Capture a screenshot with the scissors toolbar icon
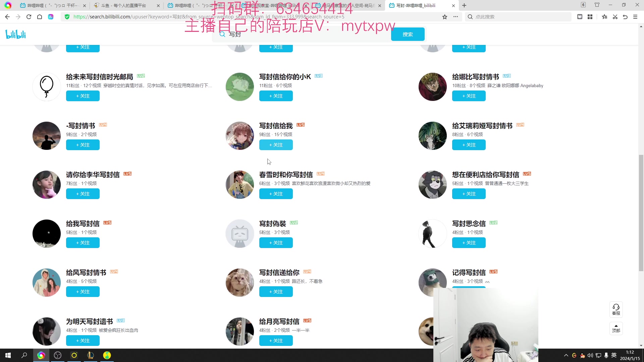 coord(615,16)
